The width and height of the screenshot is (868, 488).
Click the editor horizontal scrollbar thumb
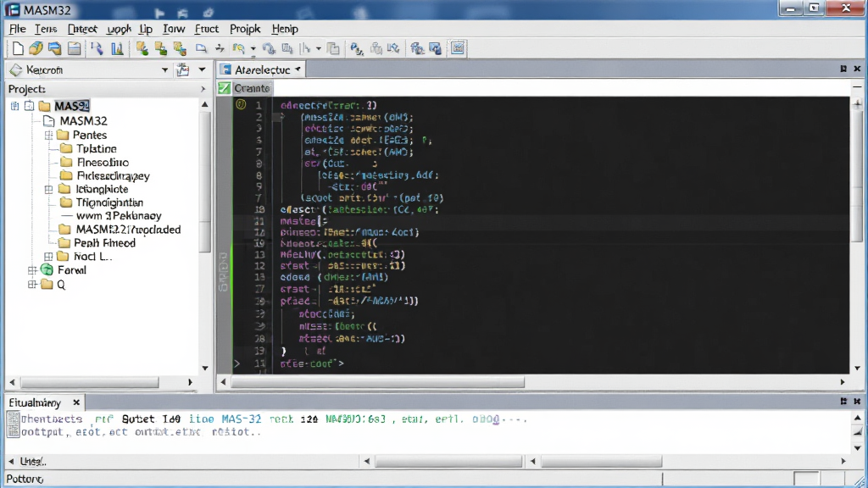tap(377, 382)
